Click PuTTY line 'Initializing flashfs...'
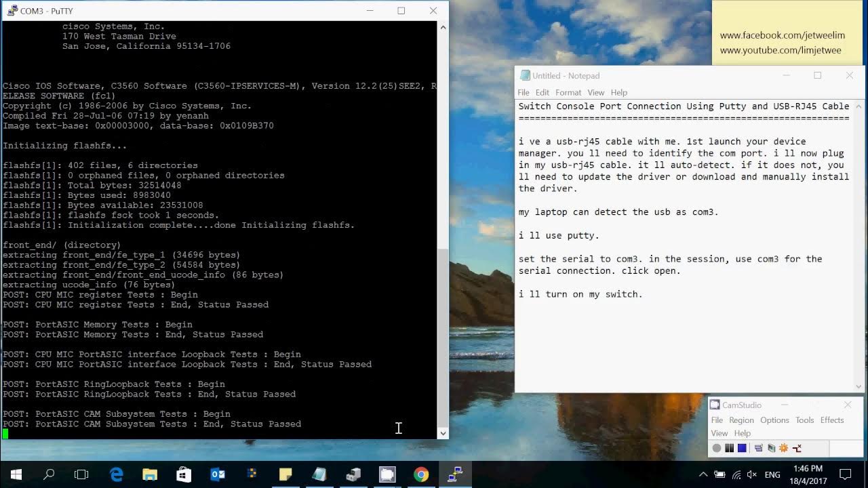Screen dimensions: 868x488 (x=65, y=146)
